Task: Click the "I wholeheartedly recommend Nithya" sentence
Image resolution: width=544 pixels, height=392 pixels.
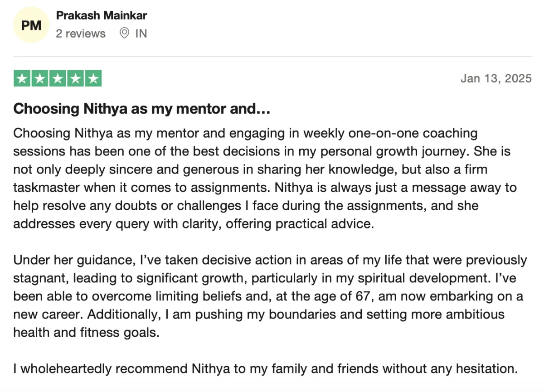Action: [265, 368]
